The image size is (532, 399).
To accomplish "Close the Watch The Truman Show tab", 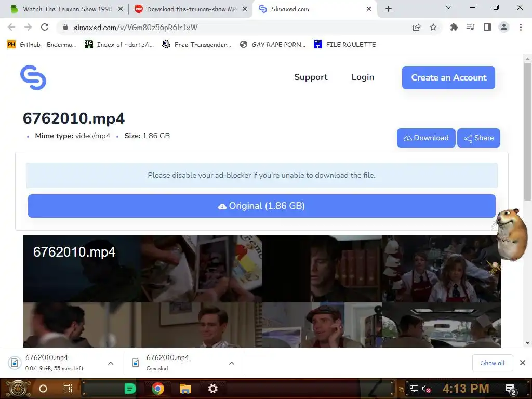I will click(x=121, y=9).
